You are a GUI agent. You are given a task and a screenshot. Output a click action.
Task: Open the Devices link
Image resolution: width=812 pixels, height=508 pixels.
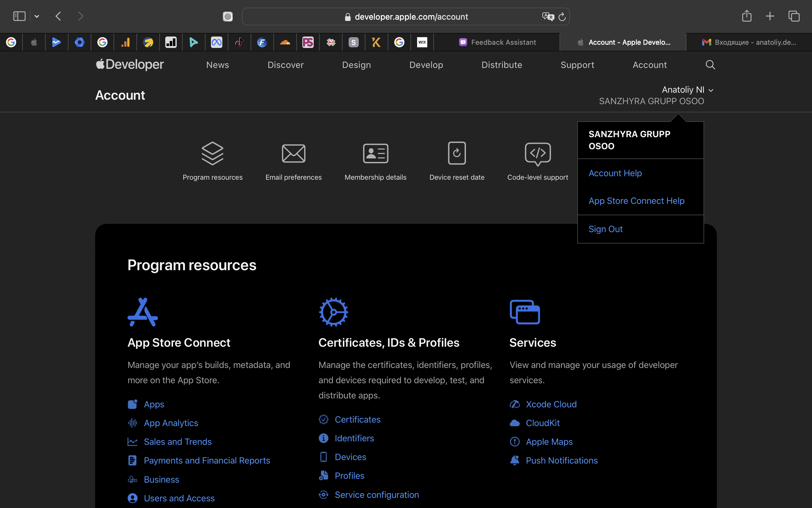[x=350, y=457]
